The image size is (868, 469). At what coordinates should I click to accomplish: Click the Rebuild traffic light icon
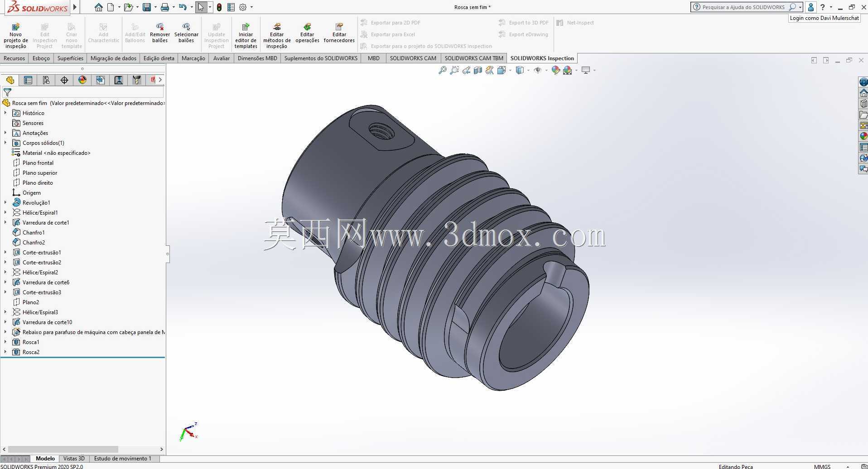[219, 7]
